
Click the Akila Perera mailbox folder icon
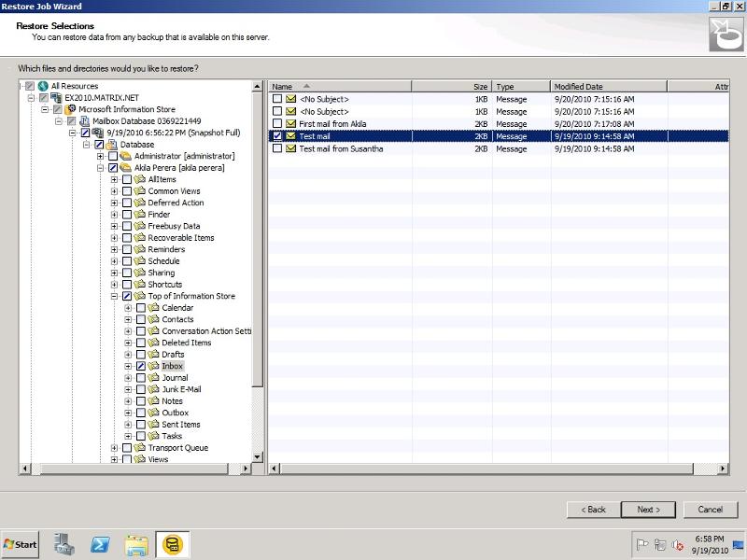click(126, 168)
